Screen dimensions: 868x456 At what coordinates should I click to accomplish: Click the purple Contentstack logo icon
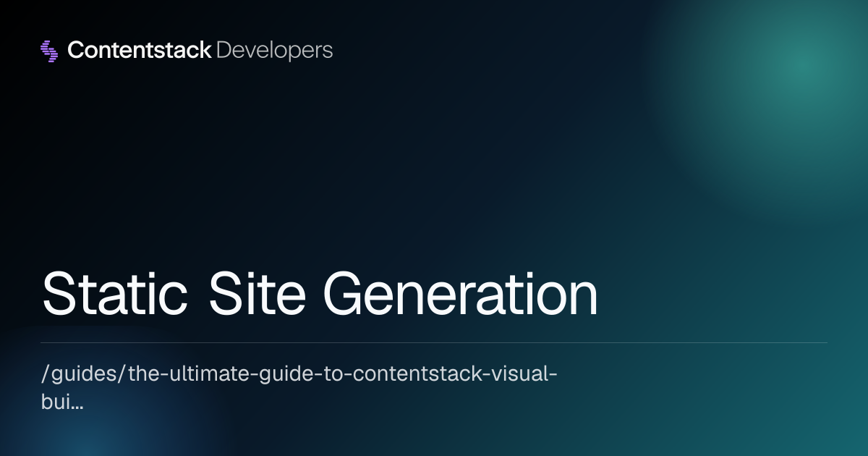coord(49,50)
